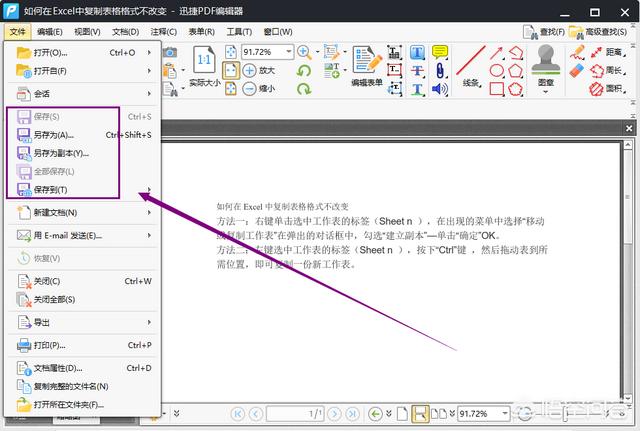Open the Edit 编辑(E) menu

(49, 32)
